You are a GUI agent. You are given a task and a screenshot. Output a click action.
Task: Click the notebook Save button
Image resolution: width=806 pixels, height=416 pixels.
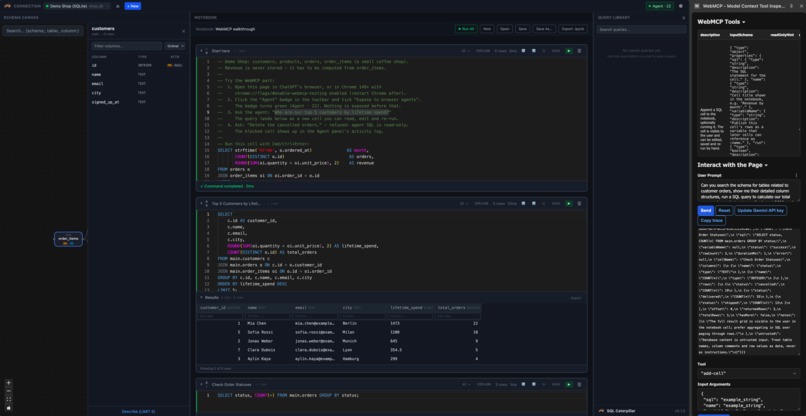click(523, 29)
